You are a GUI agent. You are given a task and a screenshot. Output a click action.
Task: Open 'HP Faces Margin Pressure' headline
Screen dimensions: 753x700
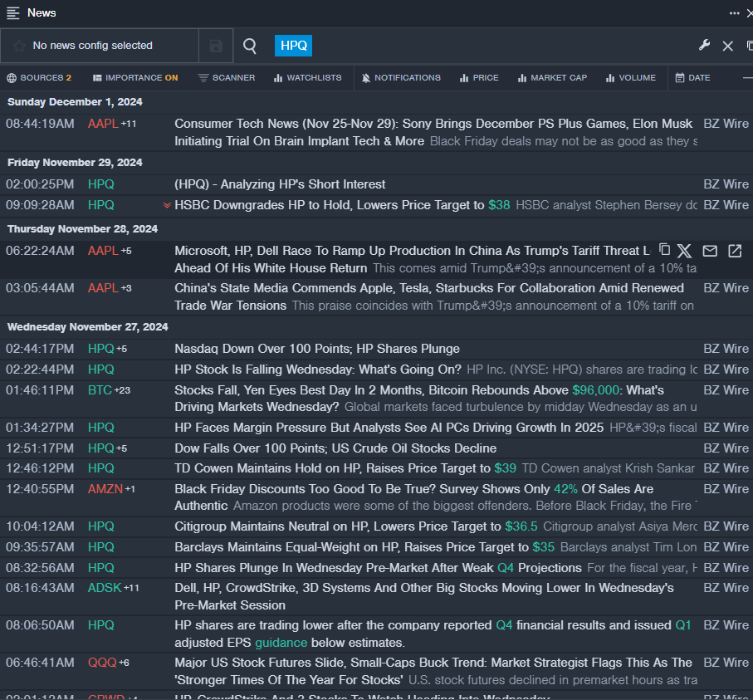pos(389,427)
